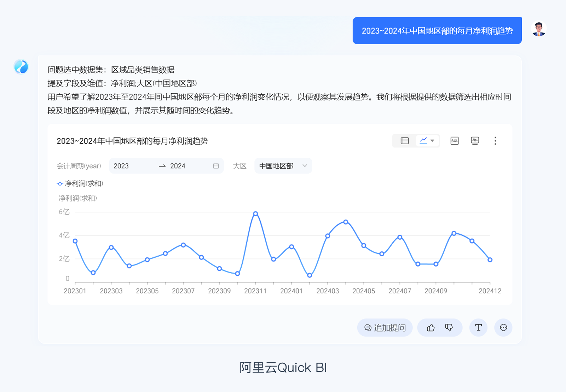Click the user question bubble at top
This screenshot has height=392, width=566.
pyautogui.click(x=437, y=31)
